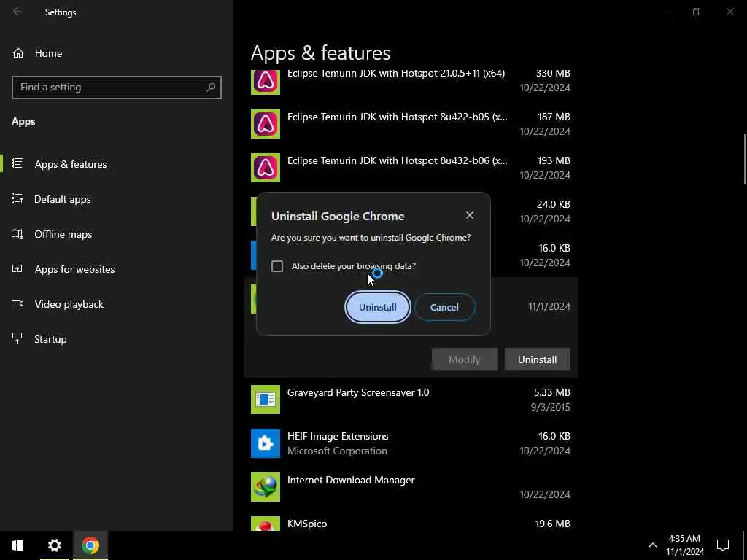Click the search magnifier icon
Image resolution: width=747 pixels, height=560 pixels.
211,87
